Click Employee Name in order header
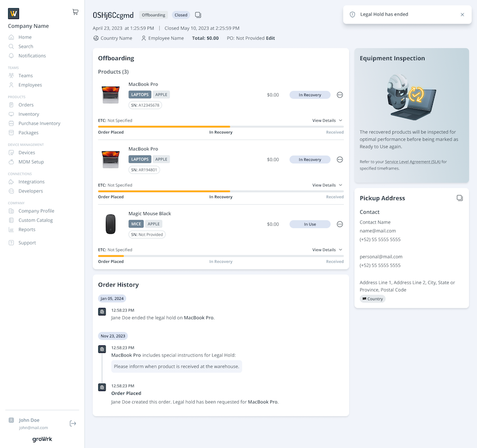The width and height of the screenshot is (477, 448). pos(162,38)
